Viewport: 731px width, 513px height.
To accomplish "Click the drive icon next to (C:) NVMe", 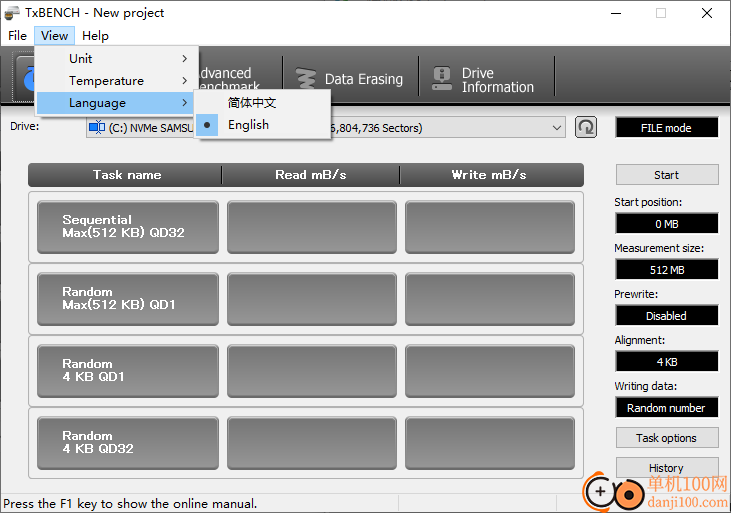I will tap(97, 127).
